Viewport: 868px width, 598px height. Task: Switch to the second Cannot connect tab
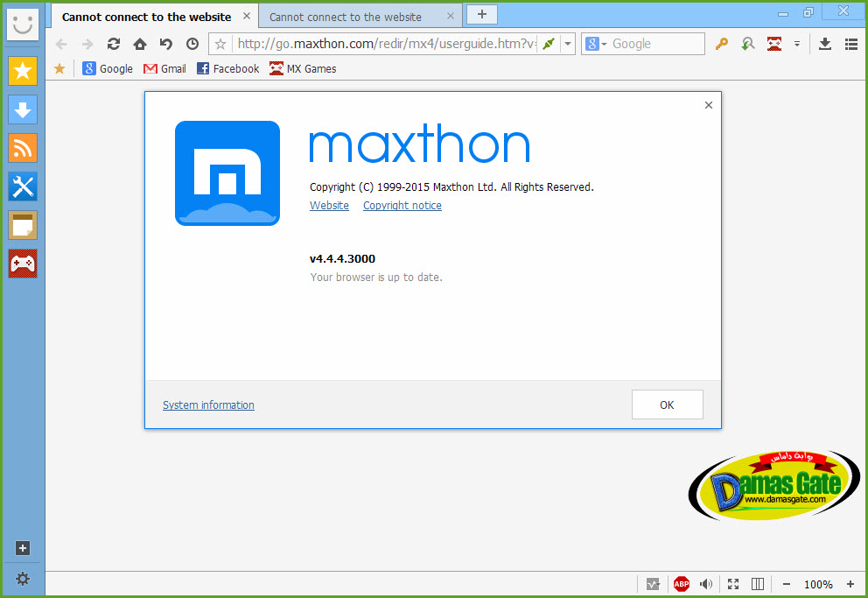pos(346,18)
